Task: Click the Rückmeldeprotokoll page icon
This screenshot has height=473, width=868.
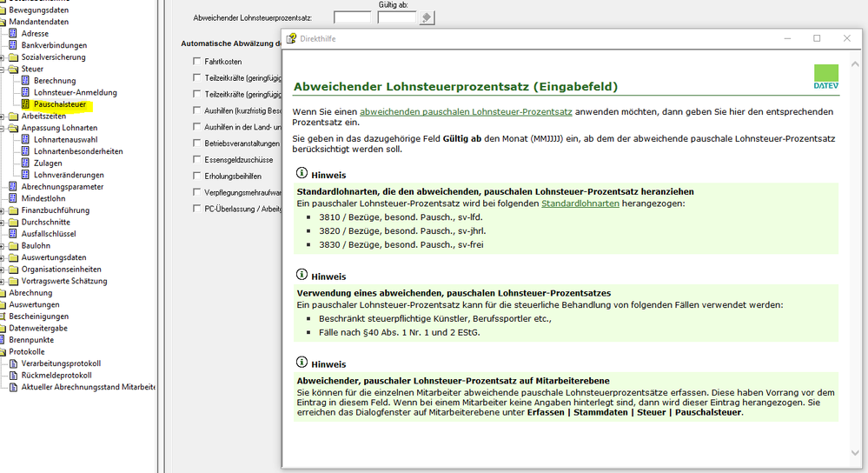Action: click(x=13, y=375)
